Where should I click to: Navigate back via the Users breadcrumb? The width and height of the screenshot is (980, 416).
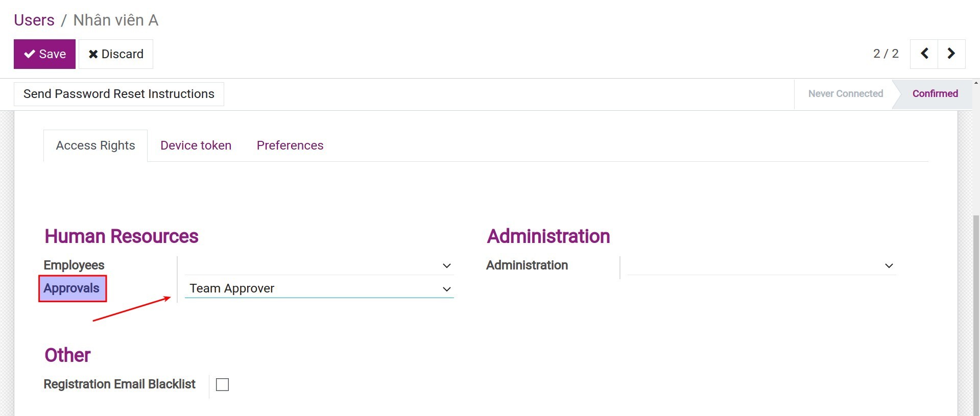pyautogui.click(x=34, y=20)
